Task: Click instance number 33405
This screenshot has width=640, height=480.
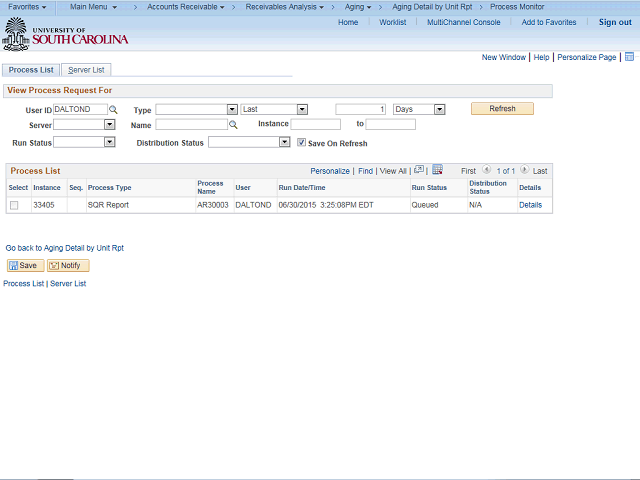Action: coord(44,205)
